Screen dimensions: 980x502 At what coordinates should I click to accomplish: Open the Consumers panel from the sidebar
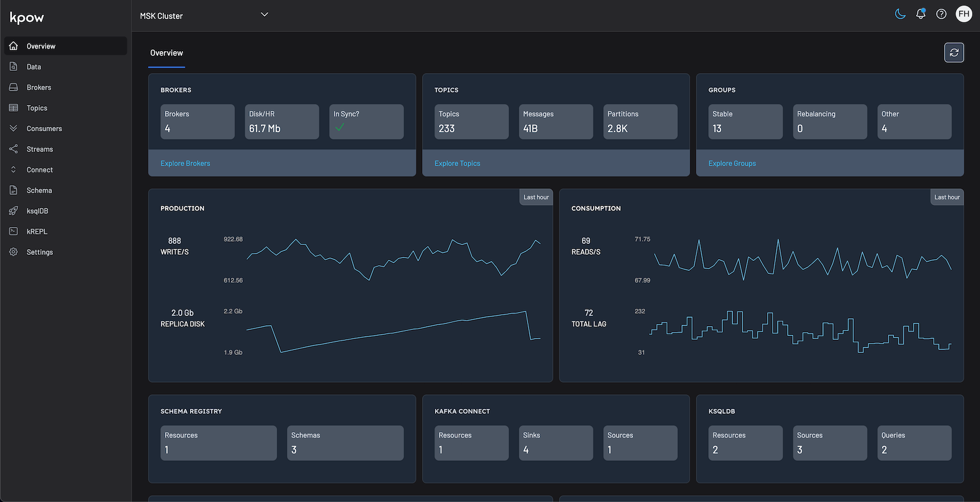coord(44,128)
